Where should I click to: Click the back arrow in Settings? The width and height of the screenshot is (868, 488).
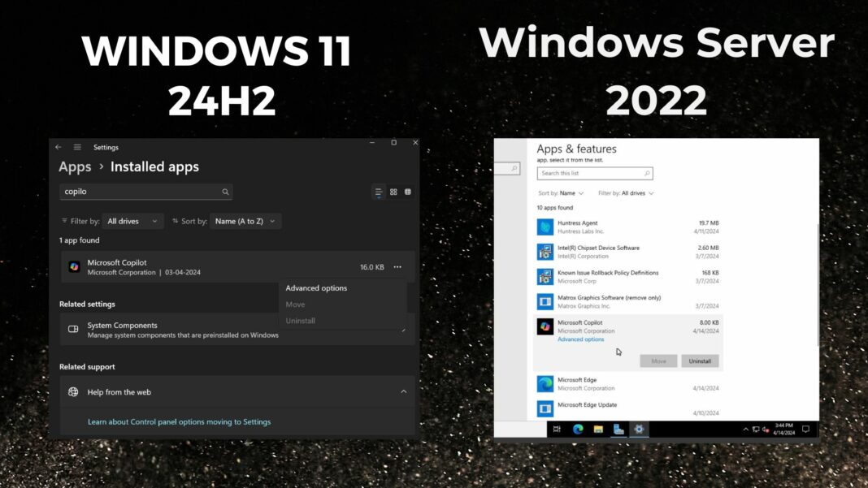point(58,147)
